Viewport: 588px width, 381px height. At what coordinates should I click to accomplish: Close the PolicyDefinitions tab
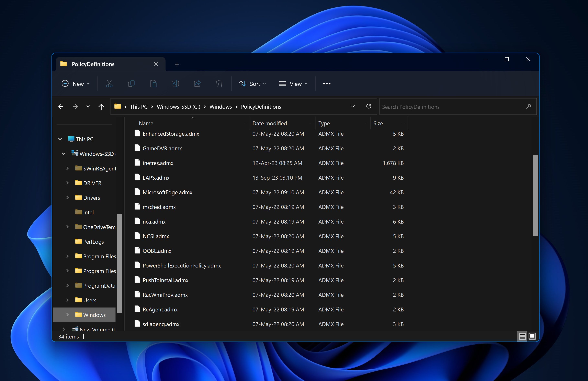(156, 64)
